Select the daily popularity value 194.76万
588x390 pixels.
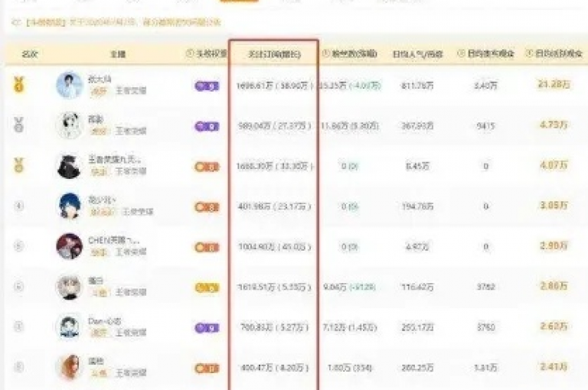tap(417, 206)
